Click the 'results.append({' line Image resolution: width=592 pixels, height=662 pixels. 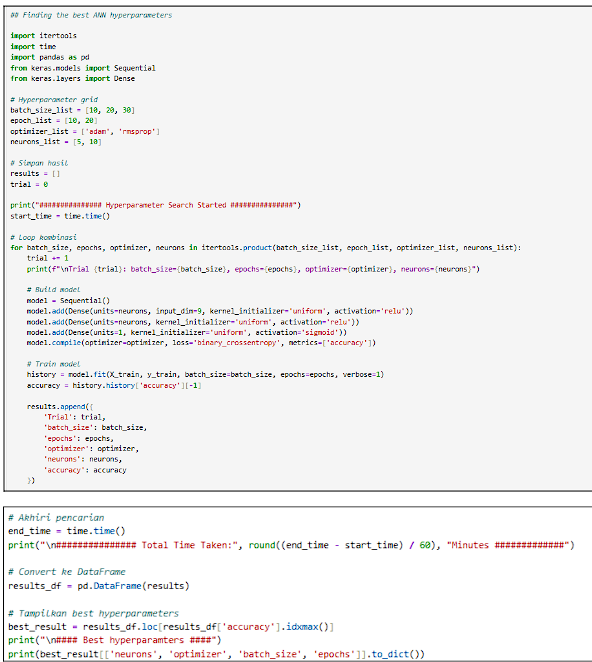[60, 407]
